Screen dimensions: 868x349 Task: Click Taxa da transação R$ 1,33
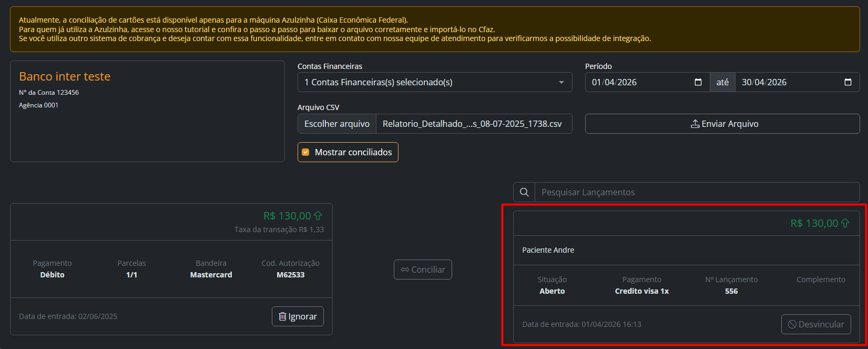tap(279, 230)
